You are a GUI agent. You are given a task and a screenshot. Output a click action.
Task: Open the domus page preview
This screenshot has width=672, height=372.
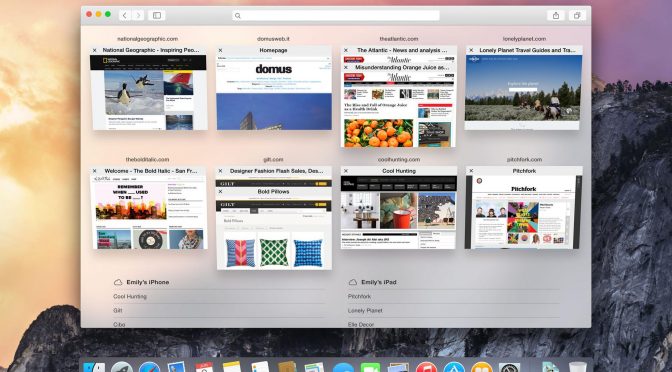(274, 92)
